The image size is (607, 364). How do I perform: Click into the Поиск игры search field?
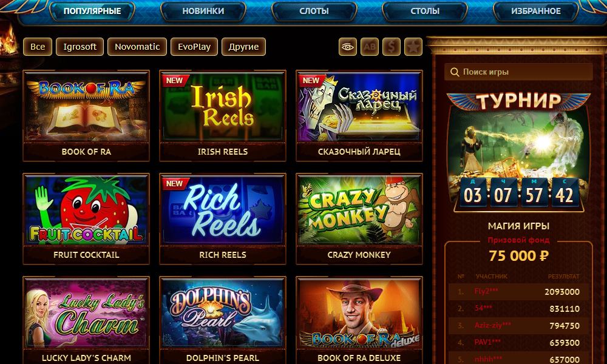click(518, 72)
